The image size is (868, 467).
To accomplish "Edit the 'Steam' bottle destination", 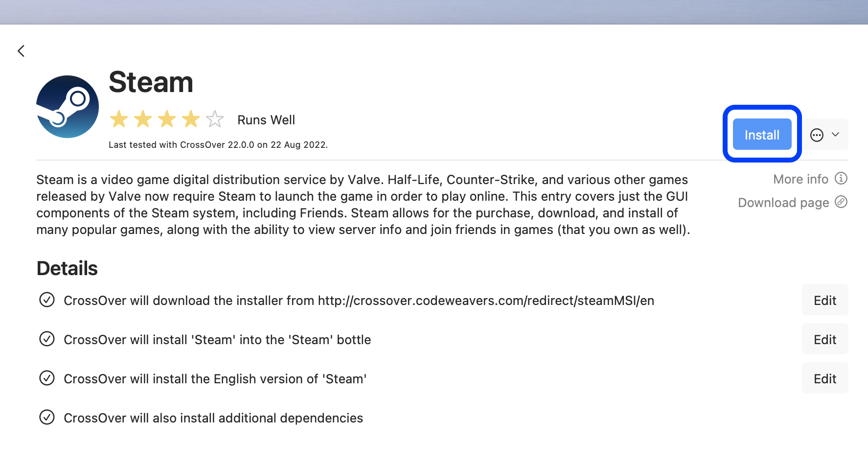I will click(825, 339).
